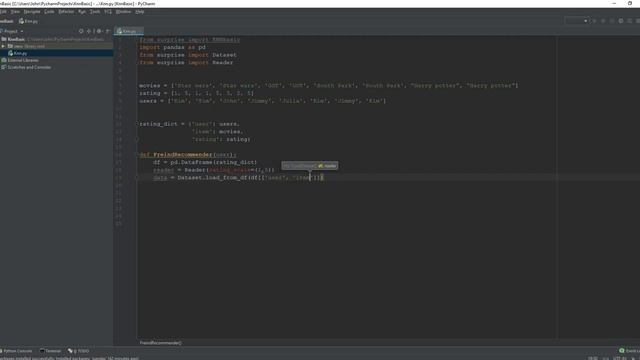Open the Help menu
The width and height of the screenshot is (640, 360).
[140, 12]
